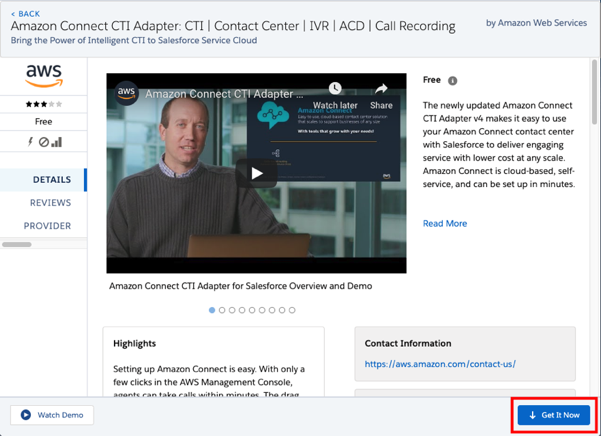
Task: Click the sidebar horizontal scrollbar thumb
Action: pyautogui.click(x=17, y=244)
